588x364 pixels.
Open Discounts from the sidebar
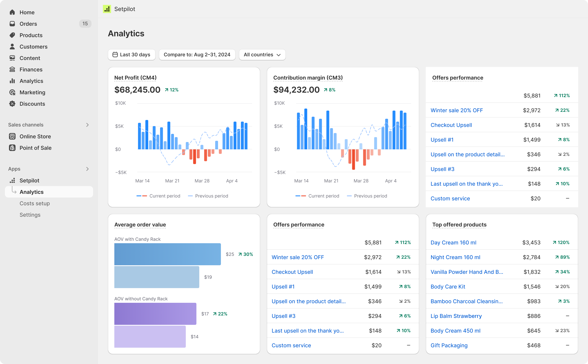click(12, 104)
